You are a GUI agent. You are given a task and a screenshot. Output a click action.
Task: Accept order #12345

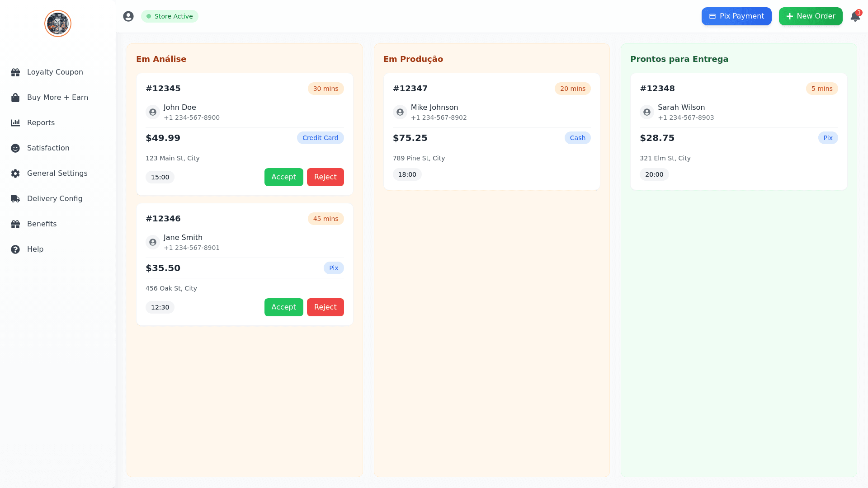[x=283, y=177]
